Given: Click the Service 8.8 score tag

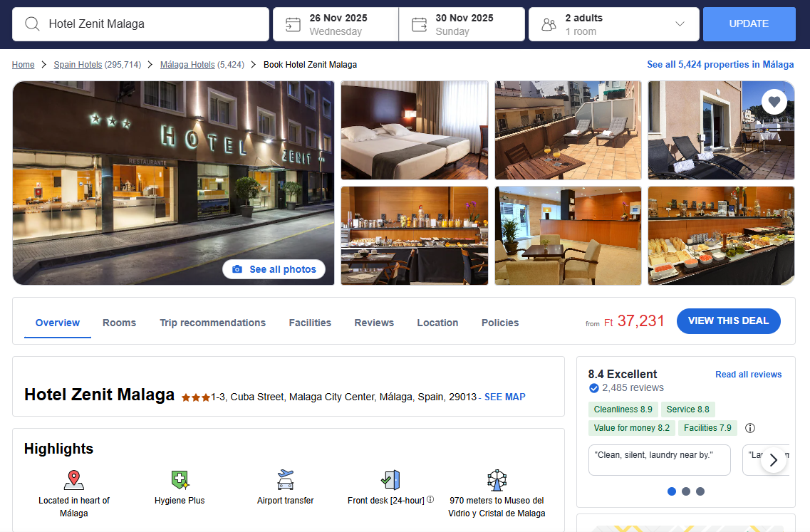Looking at the screenshot, I should [687, 409].
